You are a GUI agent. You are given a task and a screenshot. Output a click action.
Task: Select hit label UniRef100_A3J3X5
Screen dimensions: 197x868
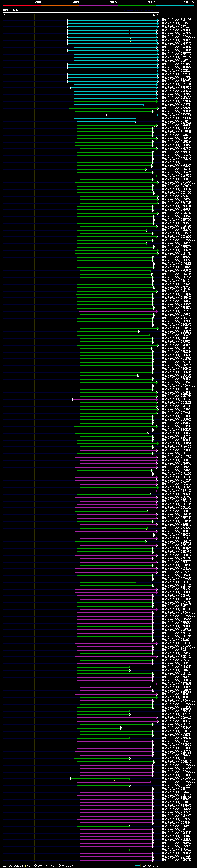click(x=177, y=491)
